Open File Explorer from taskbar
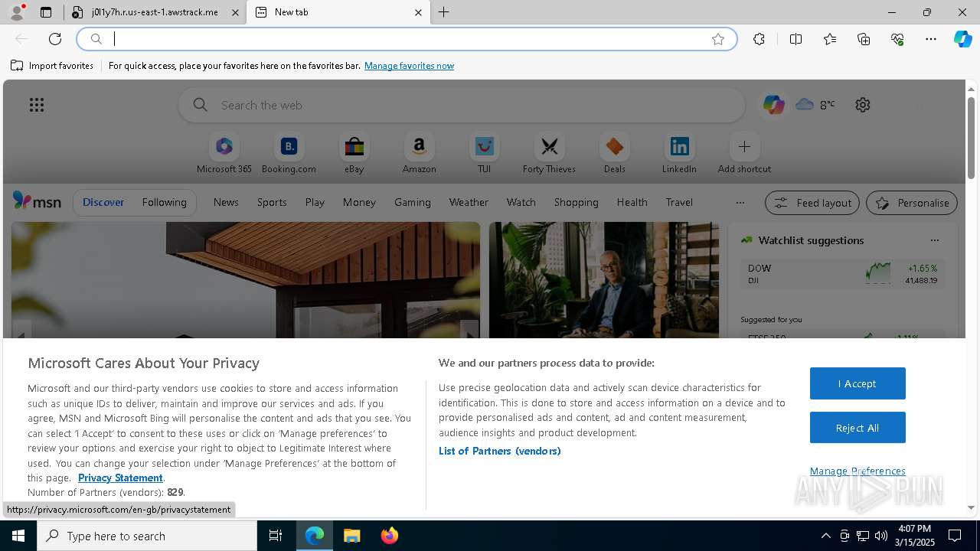980x551 pixels. (352, 536)
